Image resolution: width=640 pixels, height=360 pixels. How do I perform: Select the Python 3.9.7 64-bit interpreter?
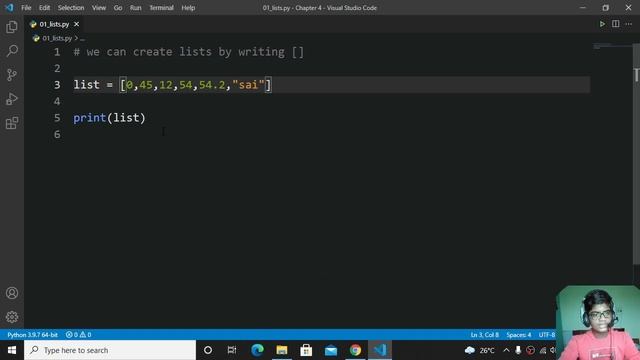pyautogui.click(x=32, y=335)
